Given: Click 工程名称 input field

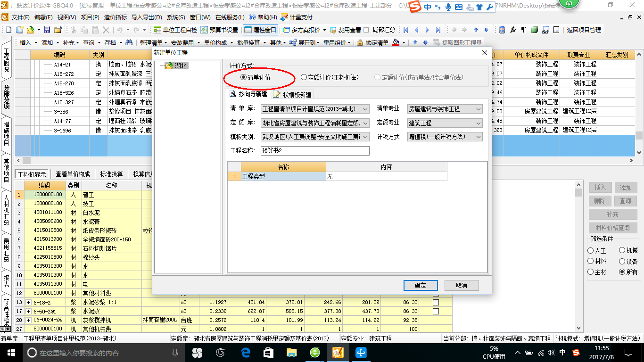Looking at the screenshot, I should point(315,151).
